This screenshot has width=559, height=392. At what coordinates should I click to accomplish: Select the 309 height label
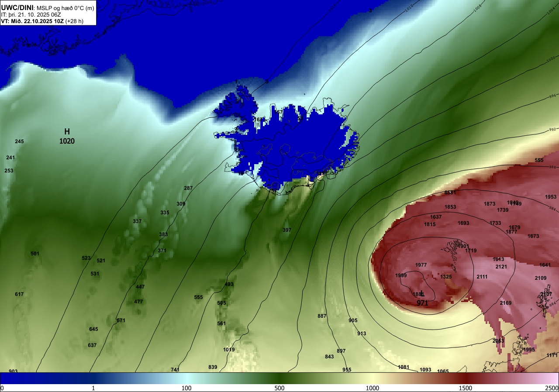[x=181, y=204]
